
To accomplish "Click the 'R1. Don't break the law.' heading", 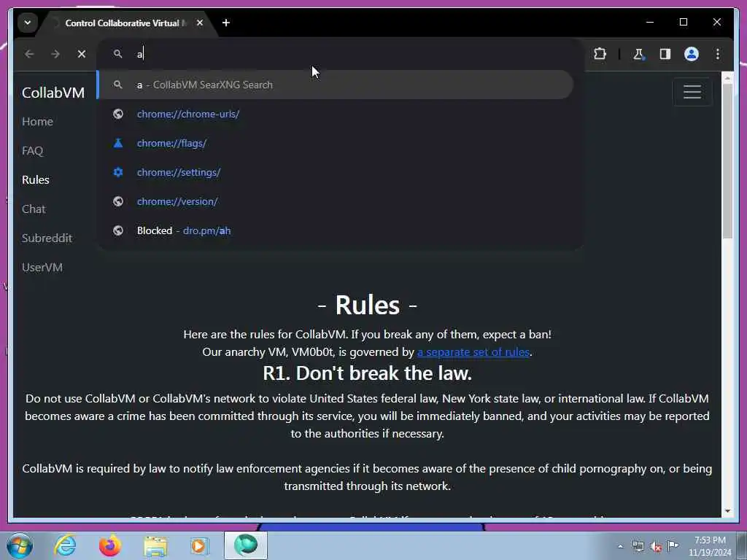I will (368, 373).
